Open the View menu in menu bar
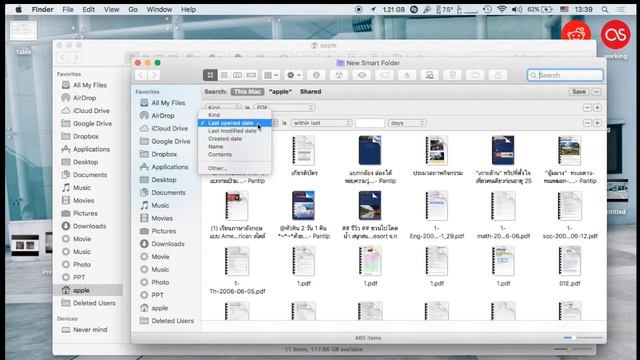The height and width of the screenshot is (360, 640). point(111,9)
